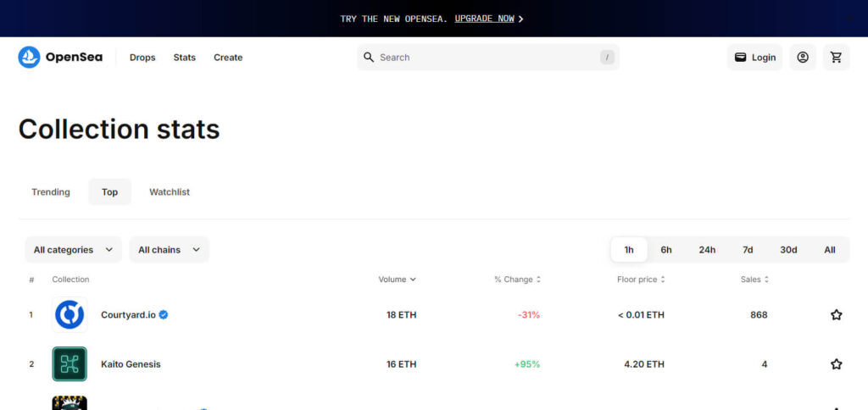This screenshot has height=410, width=868.
Task: Click Courtyard.io verified badge
Action: pyautogui.click(x=164, y=315)
